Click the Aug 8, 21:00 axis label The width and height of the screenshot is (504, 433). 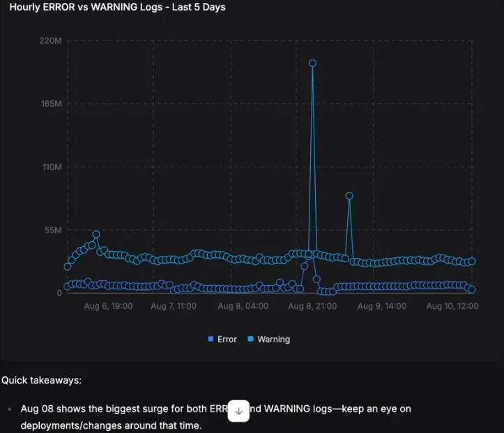(310, 306)
